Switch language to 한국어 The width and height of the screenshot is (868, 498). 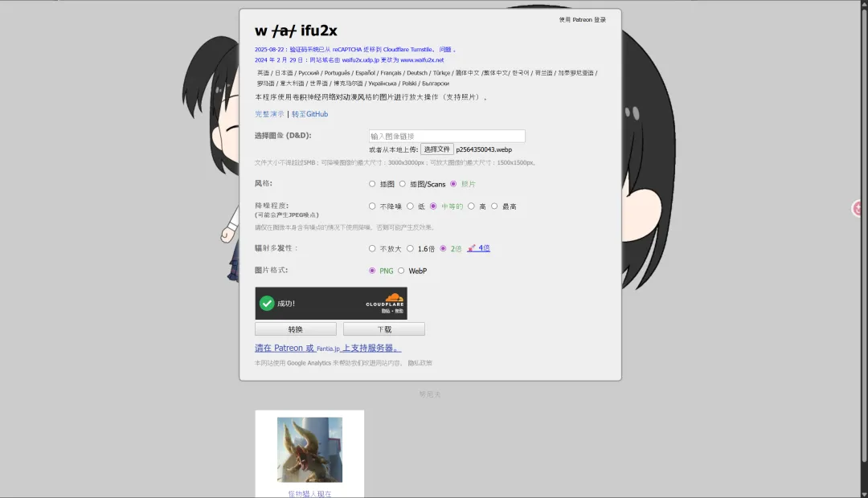tap(520, 72)
